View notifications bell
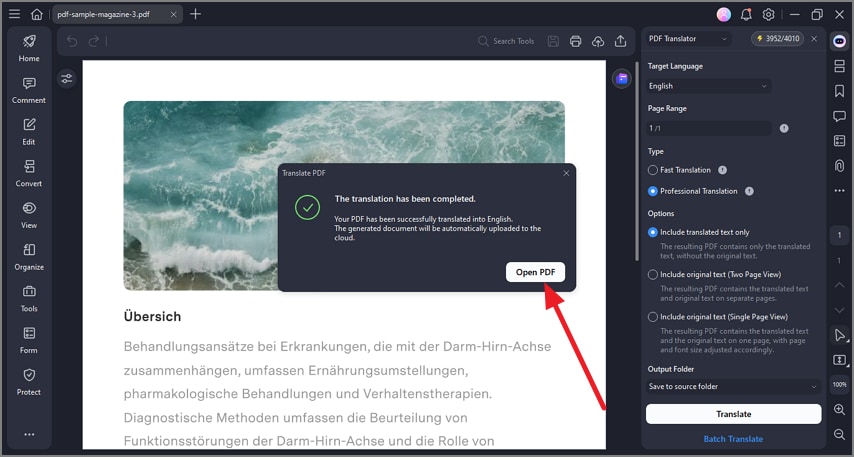This screenshot has width=854, height=457. pos(746,15)
